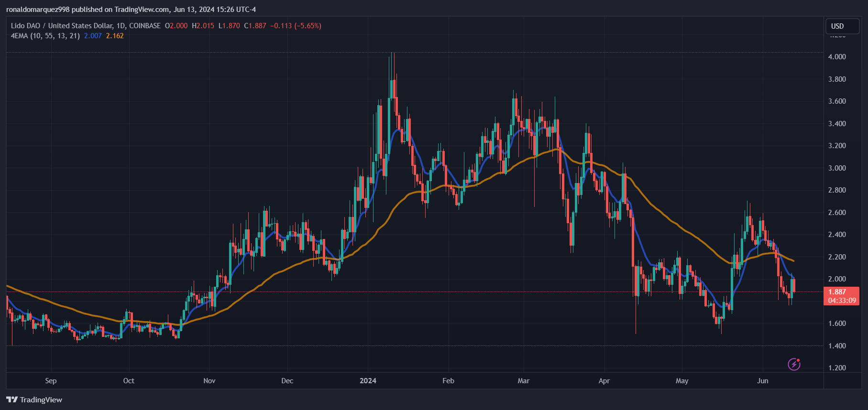Click the 4.000 price axis label

click(x=837, y=57)
